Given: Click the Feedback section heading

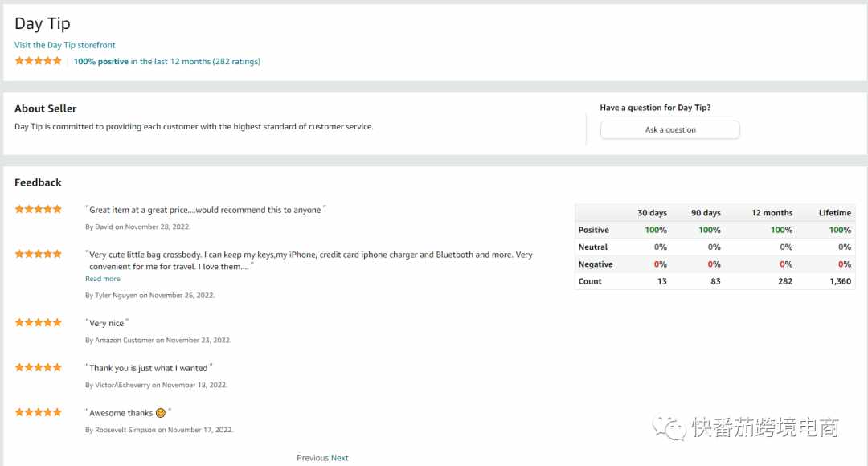Looking at the screenshot, I should click(x=38, y=182).
